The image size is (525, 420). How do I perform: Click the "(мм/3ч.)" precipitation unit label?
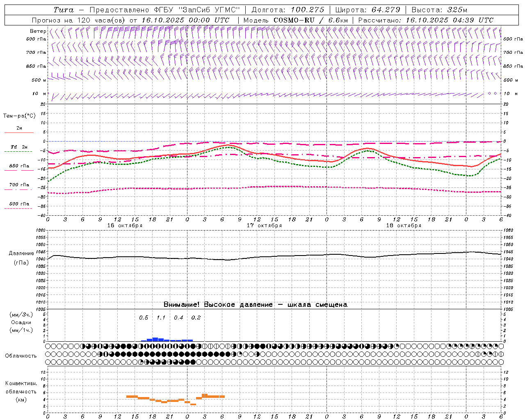21,315
